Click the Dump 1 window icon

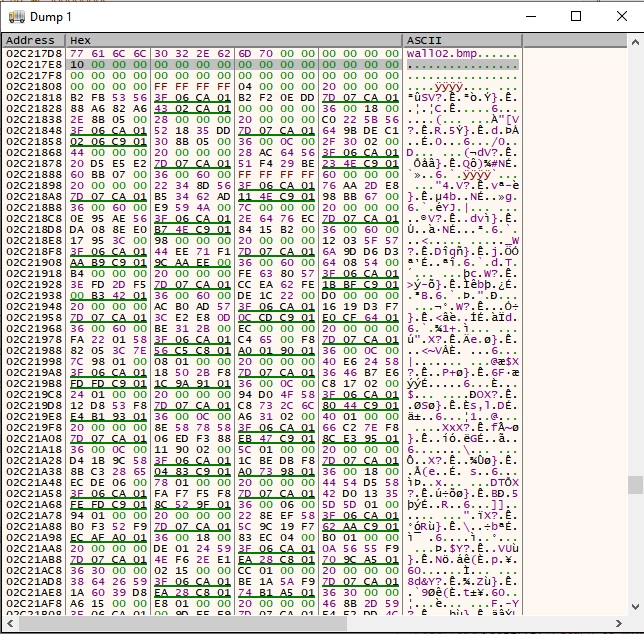16,17
